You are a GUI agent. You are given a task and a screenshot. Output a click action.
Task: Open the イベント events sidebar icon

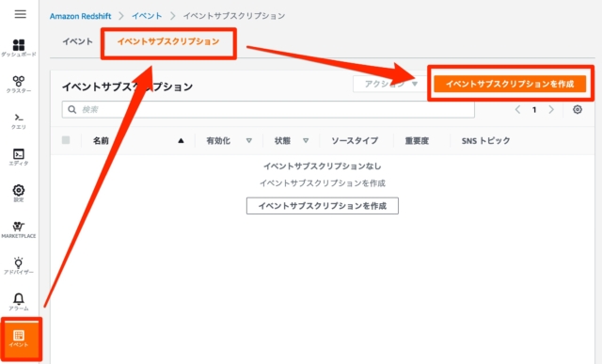tap(19, 339)
